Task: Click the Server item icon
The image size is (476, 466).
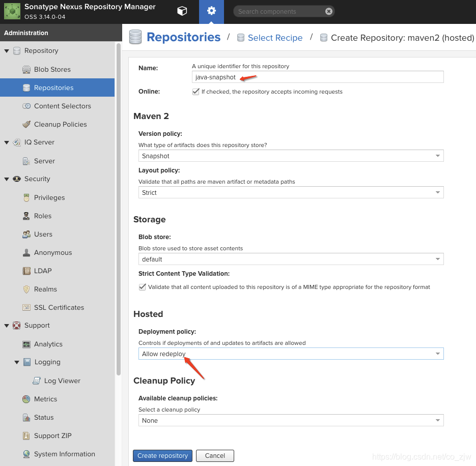Action: (x=26, y=161)
